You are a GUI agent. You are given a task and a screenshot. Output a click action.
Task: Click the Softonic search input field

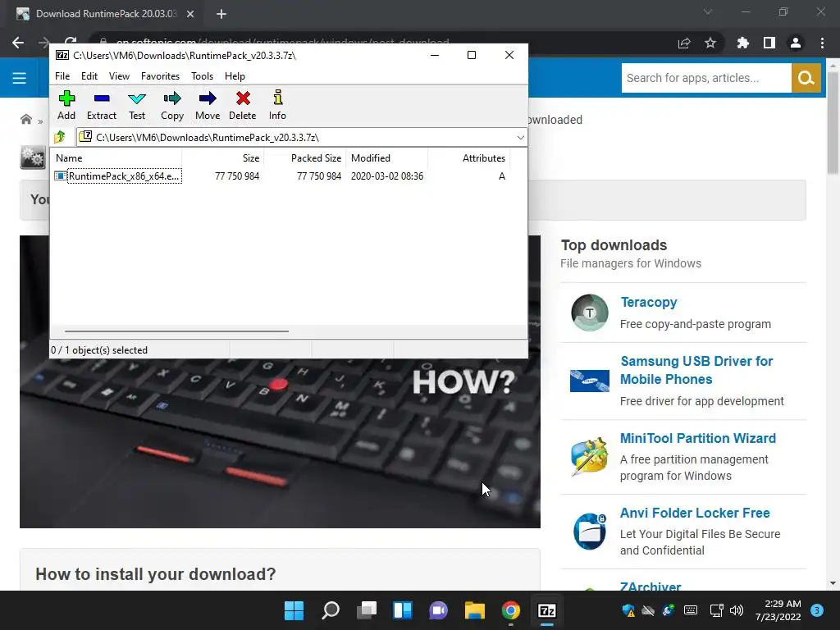(706, 78)
